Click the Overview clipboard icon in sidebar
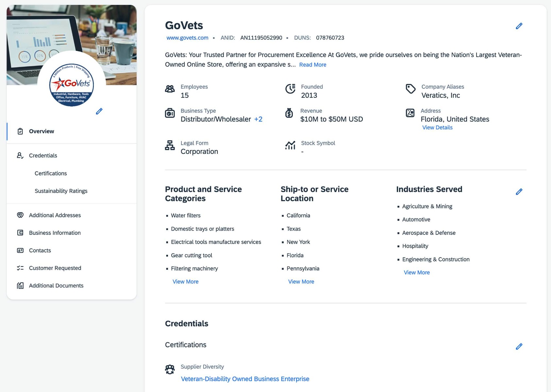The image size is (551, 392). coord(20,131)
